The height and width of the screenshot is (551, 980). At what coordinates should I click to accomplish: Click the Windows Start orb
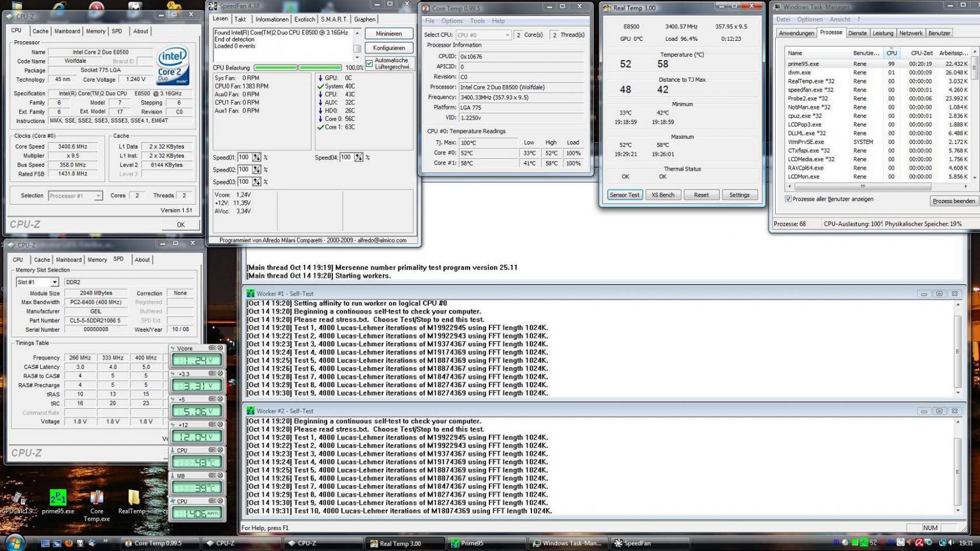[x=16, y=542]
